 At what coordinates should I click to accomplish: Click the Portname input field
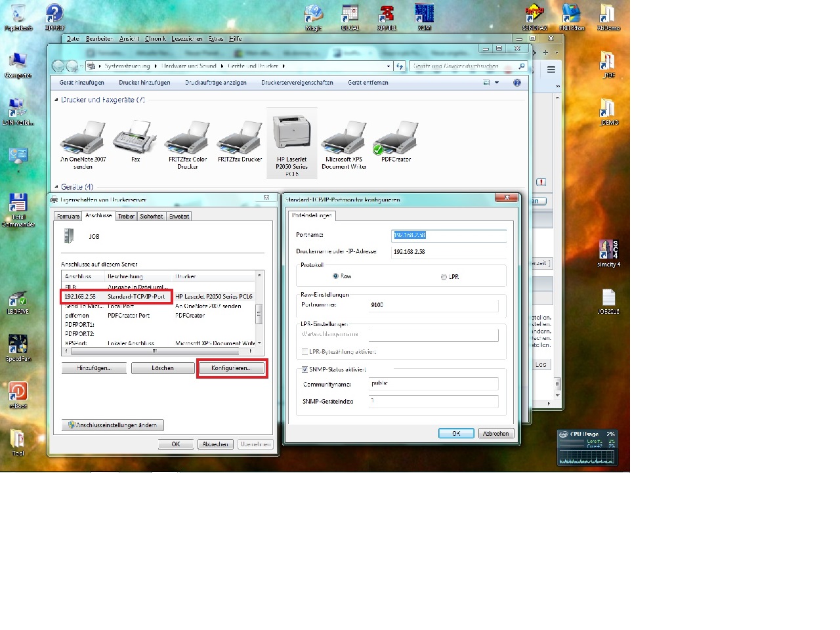tap(449, 235)
